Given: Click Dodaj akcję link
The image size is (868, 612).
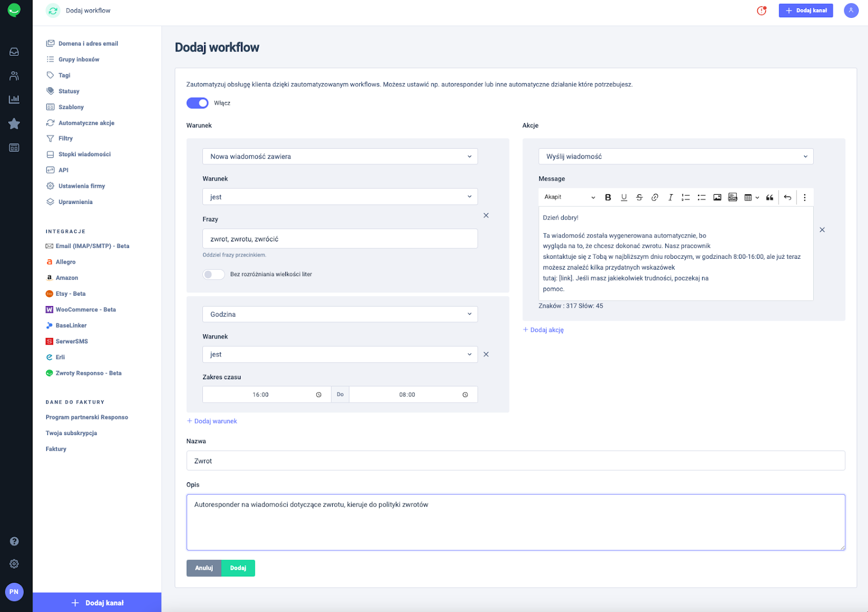Looking at the screenshot, I should click(x=543, y=330).
